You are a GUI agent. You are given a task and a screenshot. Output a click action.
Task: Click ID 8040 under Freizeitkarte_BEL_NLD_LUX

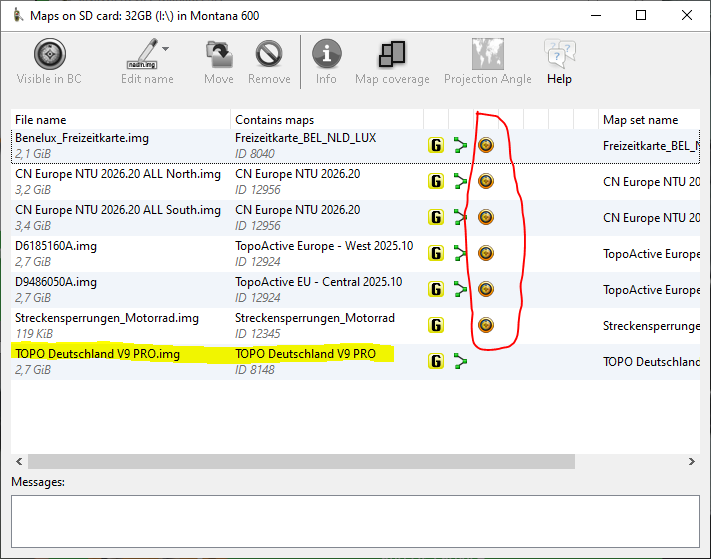point(255,154)
